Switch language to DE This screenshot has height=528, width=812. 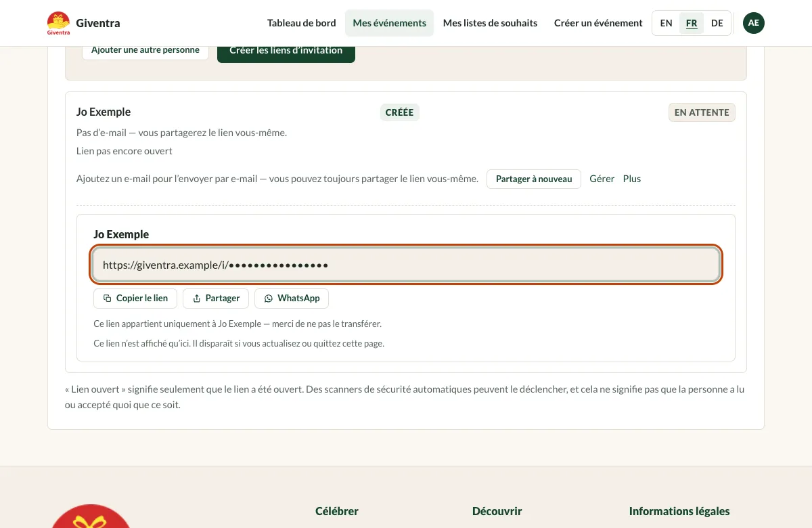tap(717, 23)
